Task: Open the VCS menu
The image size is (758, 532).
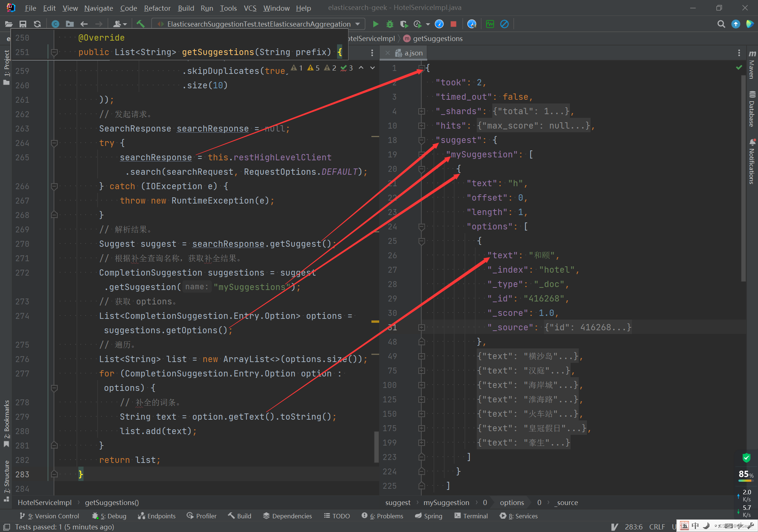Action: [250, 8]
